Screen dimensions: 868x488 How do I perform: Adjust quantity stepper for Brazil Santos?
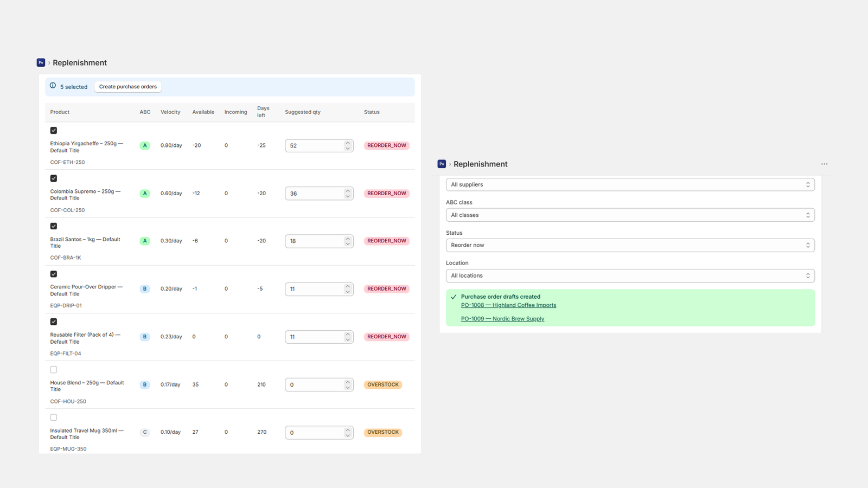[x=348, y=241]
